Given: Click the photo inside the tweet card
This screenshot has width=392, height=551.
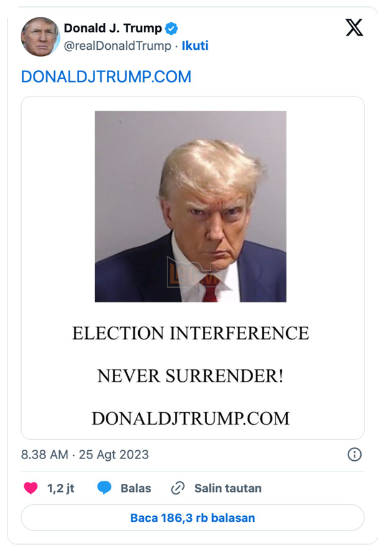Looking at the screenshot, I should [x=190, y=206].
